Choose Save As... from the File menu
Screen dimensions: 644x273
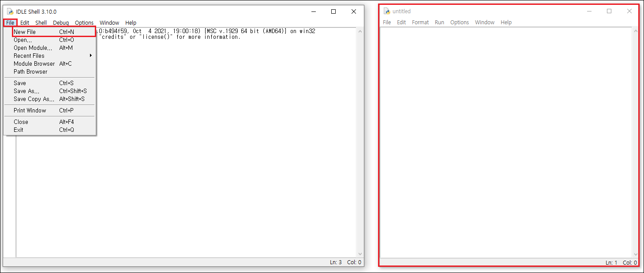pos(50,91)
